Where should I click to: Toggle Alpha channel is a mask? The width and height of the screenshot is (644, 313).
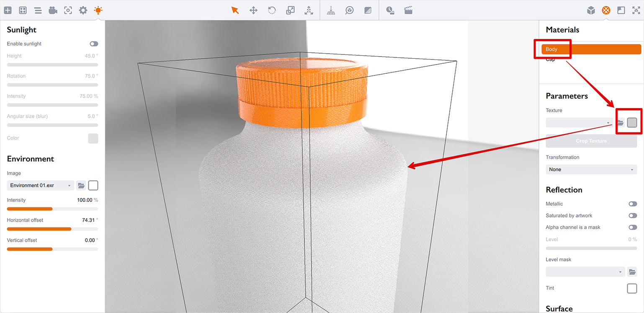click(632, 227)
